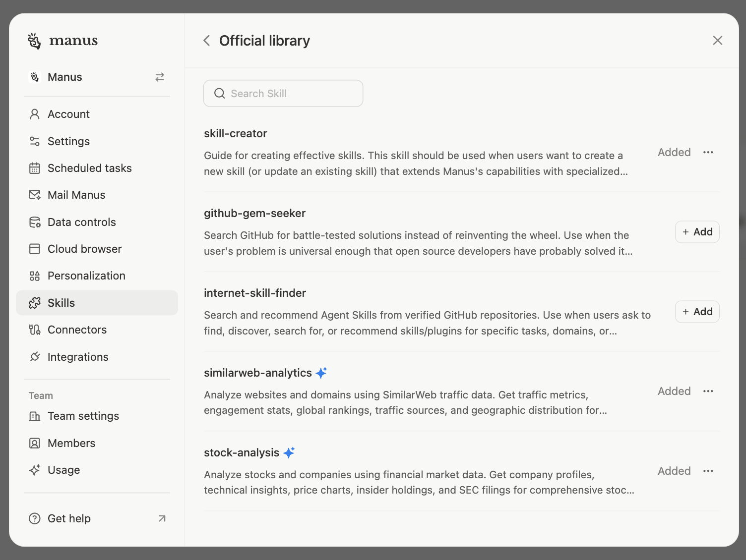Open the more options menu for stock-analysis
The height and width of the screenshot is (560, 746).
(708, 471)
